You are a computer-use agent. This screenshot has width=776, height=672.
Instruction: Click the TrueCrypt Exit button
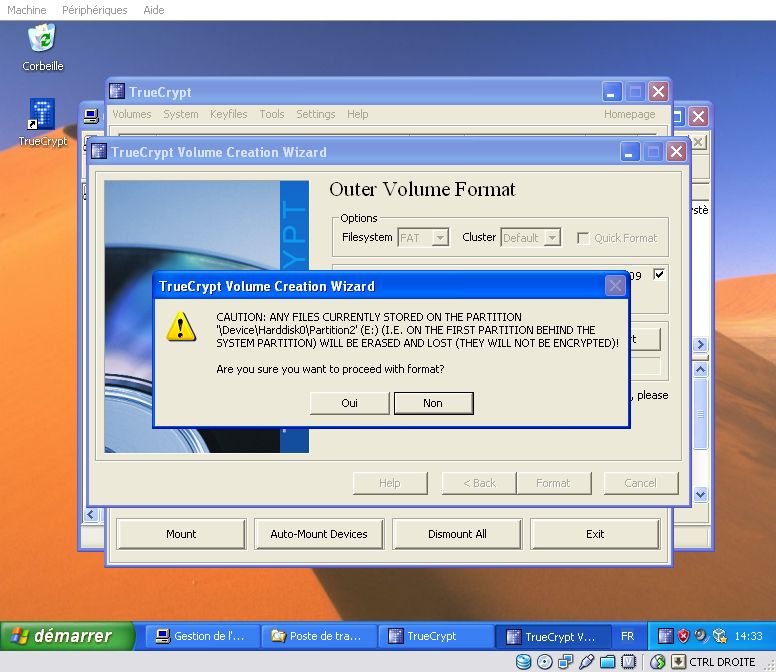pyautogui.click(x=595, y=534)
